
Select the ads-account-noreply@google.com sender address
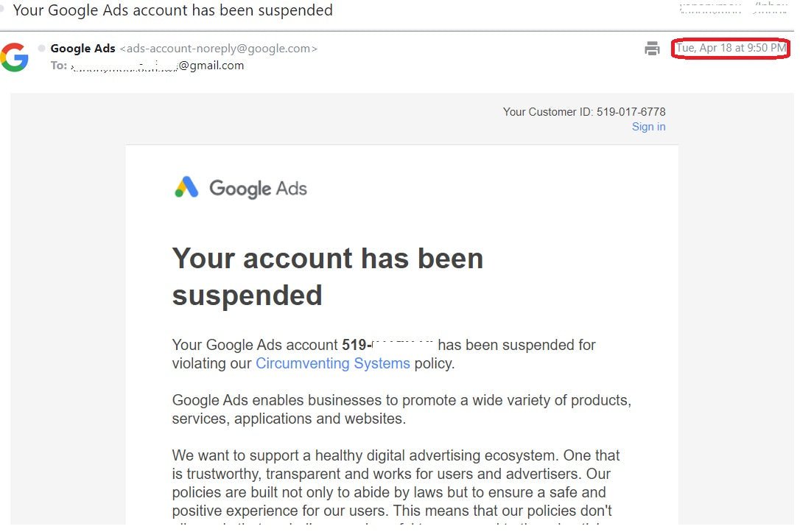[x=218, y=49]
